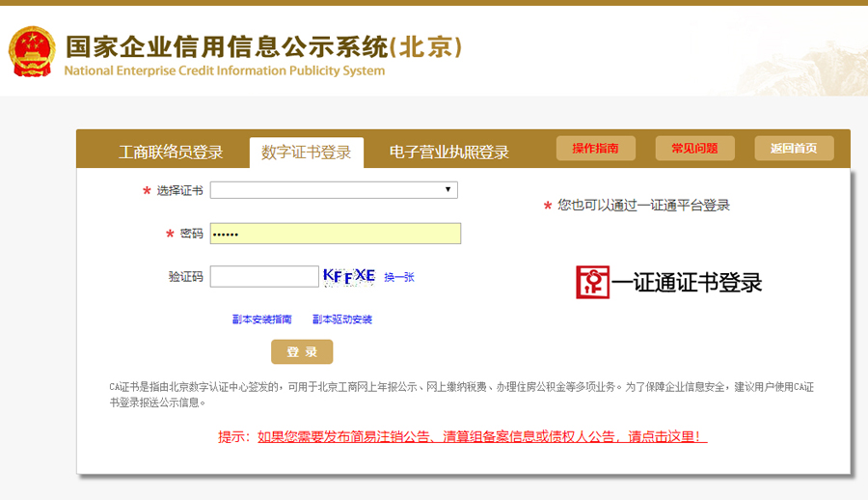Viewport: 868px width, 500px height.
Task: Click the 操作指南 button
Action: click(596, 148)
